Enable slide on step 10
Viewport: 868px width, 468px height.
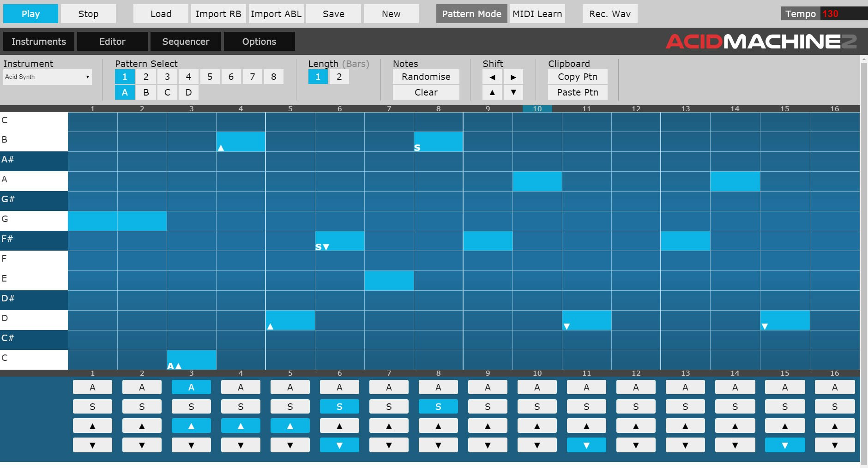click(x=537, y=407)
